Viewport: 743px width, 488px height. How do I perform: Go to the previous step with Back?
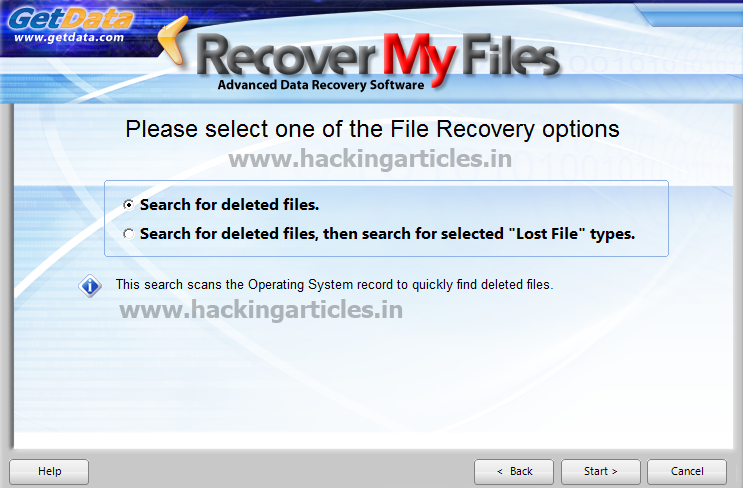click(x=514, y=471)
